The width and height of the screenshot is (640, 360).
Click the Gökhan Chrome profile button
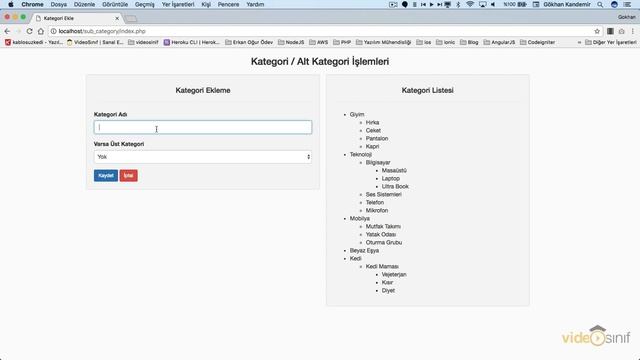[x=627, y=17]
